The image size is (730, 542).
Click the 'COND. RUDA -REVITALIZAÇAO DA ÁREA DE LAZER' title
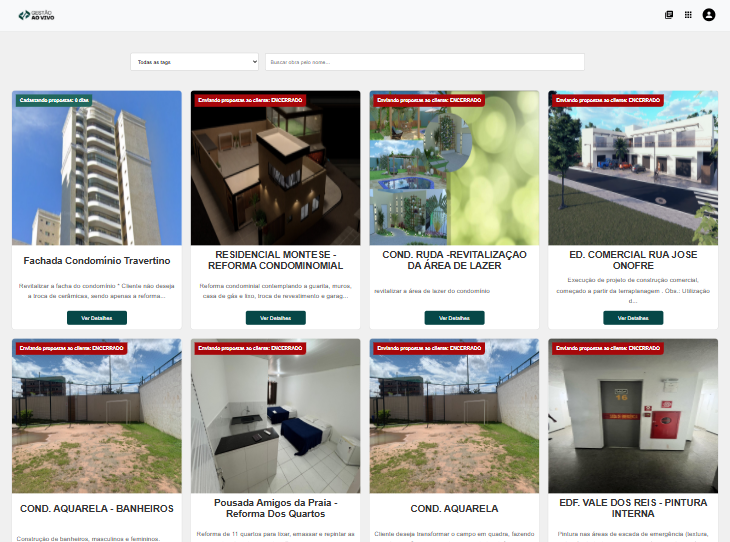tap(454, 260)
